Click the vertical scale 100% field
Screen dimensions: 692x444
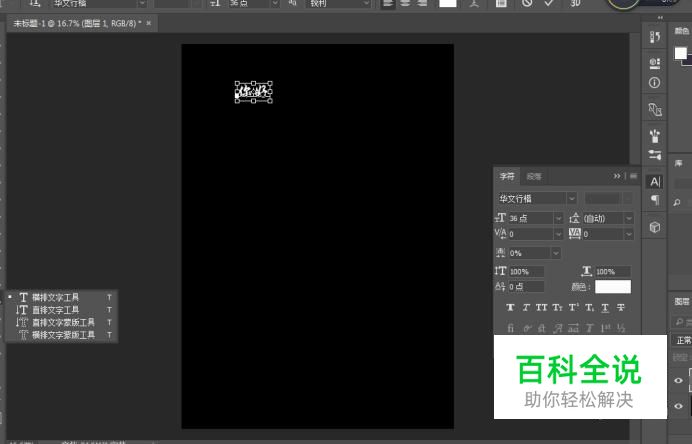(526, 272)
